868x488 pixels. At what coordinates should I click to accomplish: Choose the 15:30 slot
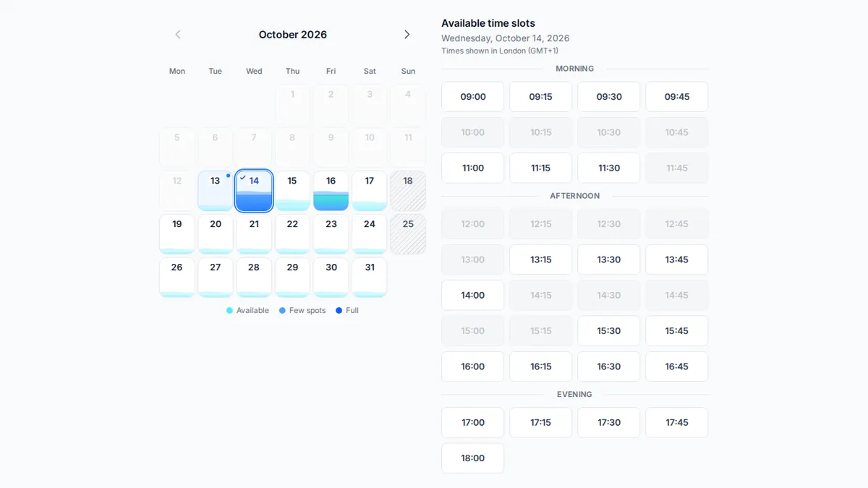click(609, 331)
